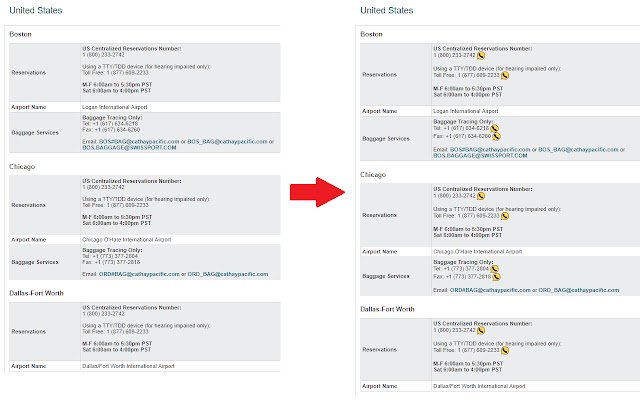Click call icon beside Boston 1 (800) 233-2742 number
The width and height of the screenshot is (640, 400).
point(481,56)
